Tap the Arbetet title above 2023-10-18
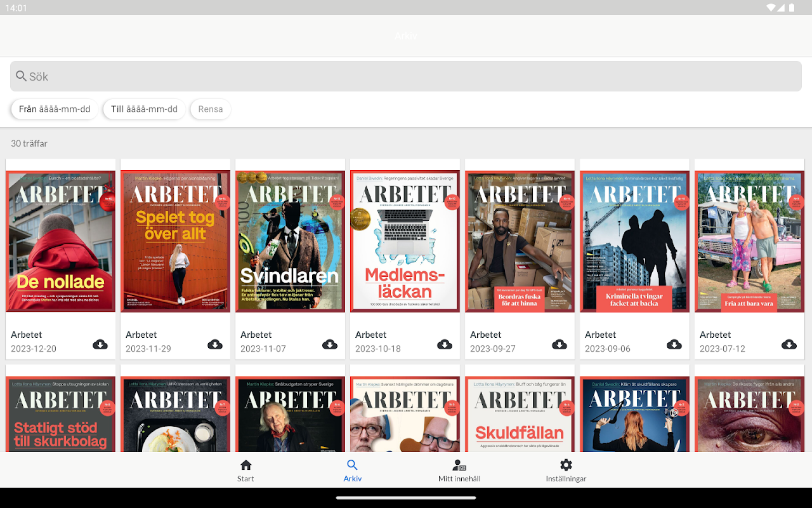The image size is (812, 508). tap(371, 335)
